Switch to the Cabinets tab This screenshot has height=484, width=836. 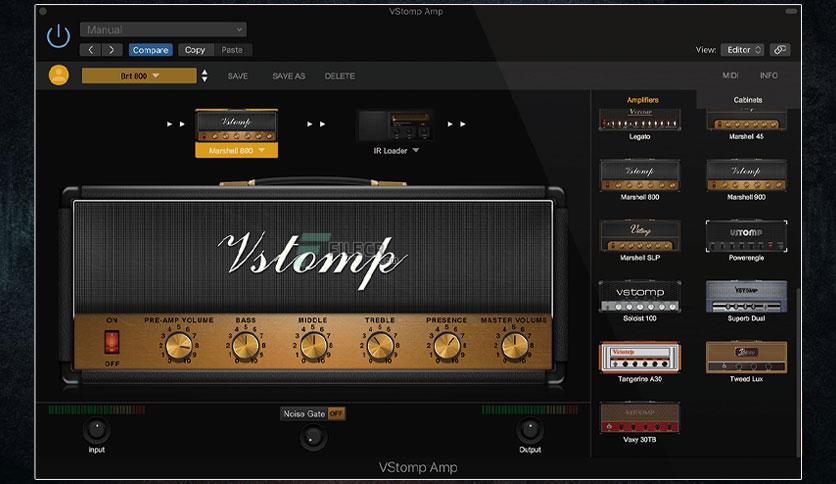pyautogui.click(x=747, y=100)
